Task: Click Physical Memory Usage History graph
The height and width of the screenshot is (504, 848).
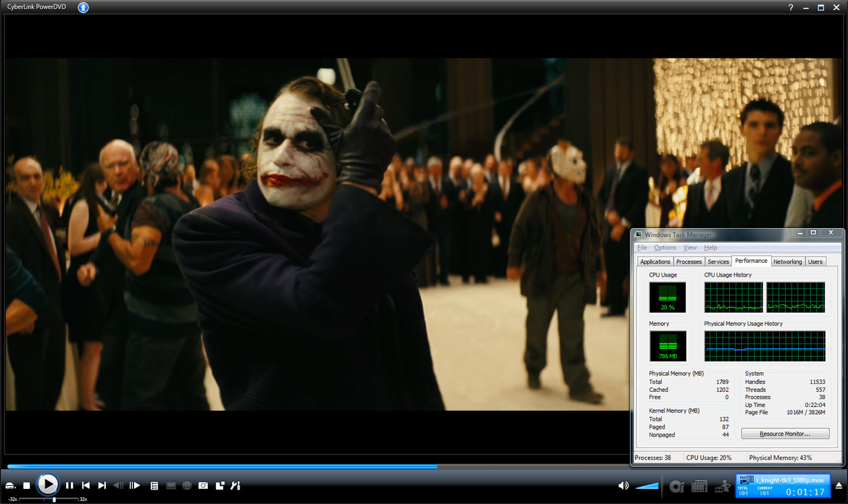Action: click(x=765, y=345)
